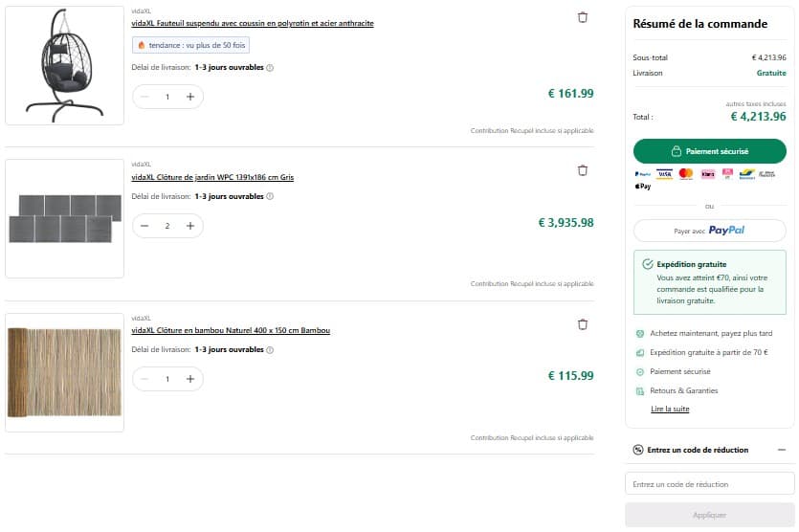Delete the hanging chair item with trash icon
The image size is (799, 532).
tap(583, 17)
